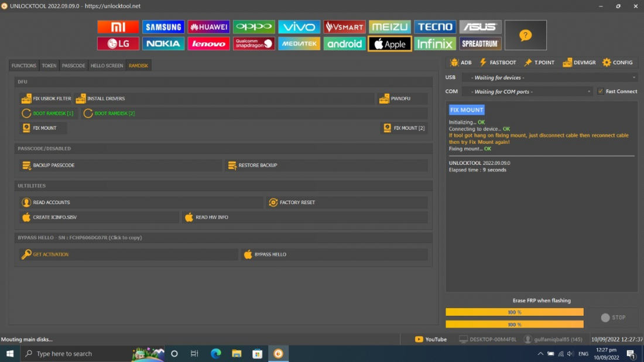Run FACTORY RESET
This screenshot has height=362, width=644.
point(347,202)
